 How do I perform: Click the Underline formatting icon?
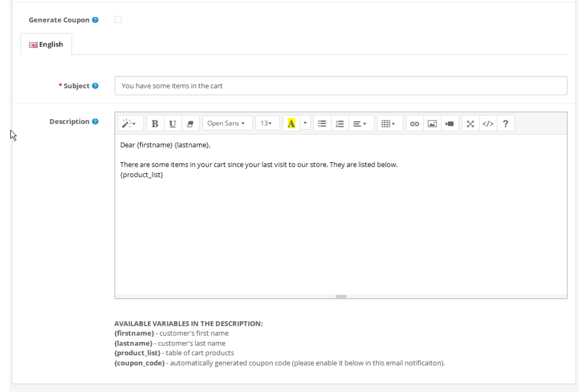172,123
